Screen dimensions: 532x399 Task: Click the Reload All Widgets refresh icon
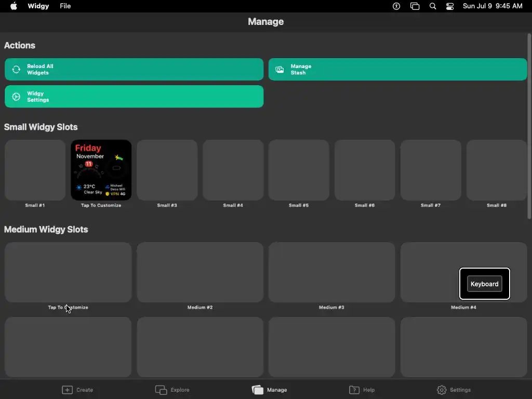coord(16,70)
